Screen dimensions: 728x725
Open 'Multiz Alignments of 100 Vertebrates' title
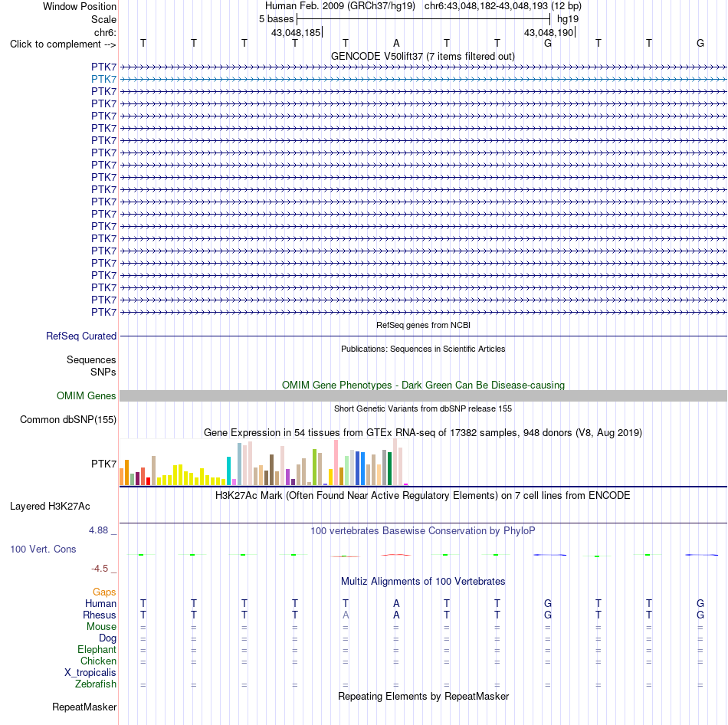[423, 581]
